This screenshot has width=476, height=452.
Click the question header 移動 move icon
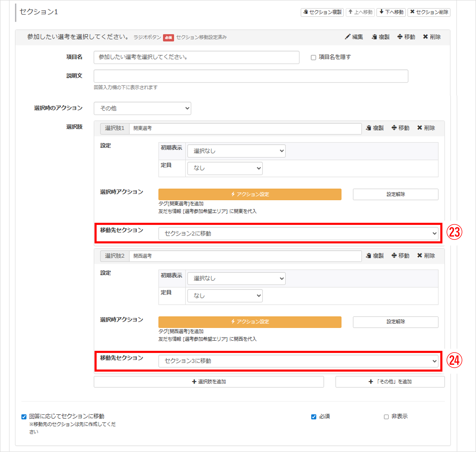coord(400,37)
